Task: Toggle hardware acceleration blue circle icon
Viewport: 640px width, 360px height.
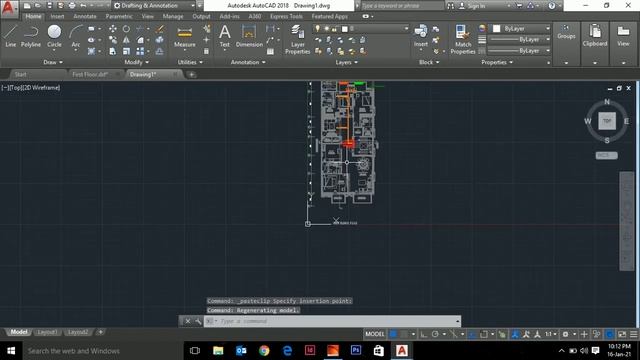Action: click(x=610, y=334)
